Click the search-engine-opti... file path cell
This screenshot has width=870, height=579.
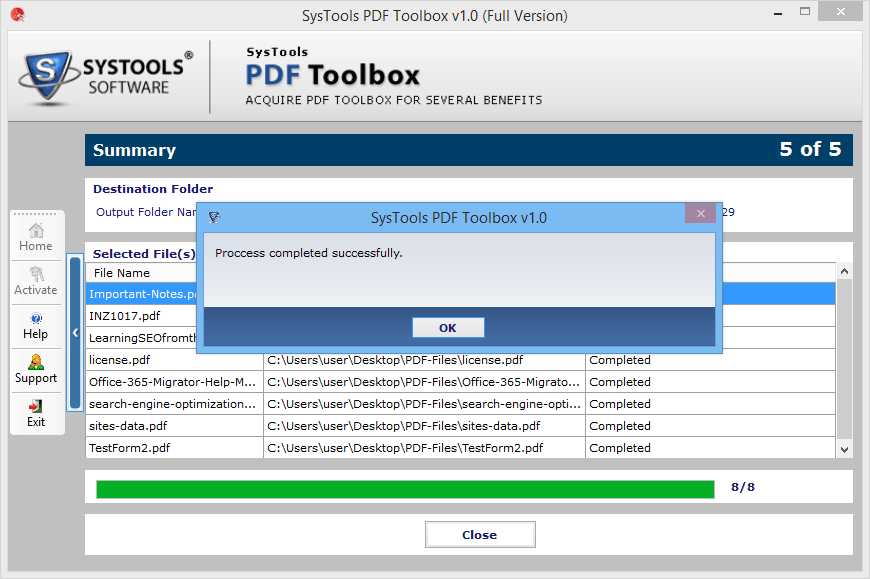point(424,404)
